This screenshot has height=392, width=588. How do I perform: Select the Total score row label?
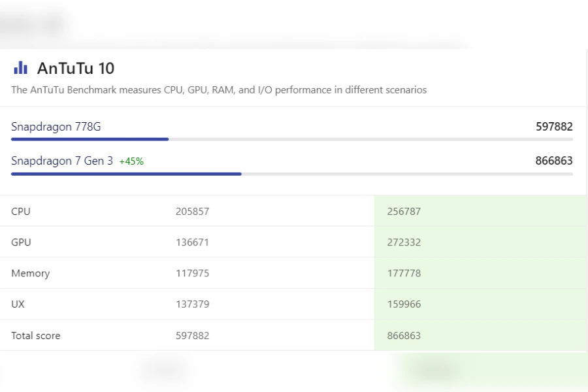[x=35, y=336]
